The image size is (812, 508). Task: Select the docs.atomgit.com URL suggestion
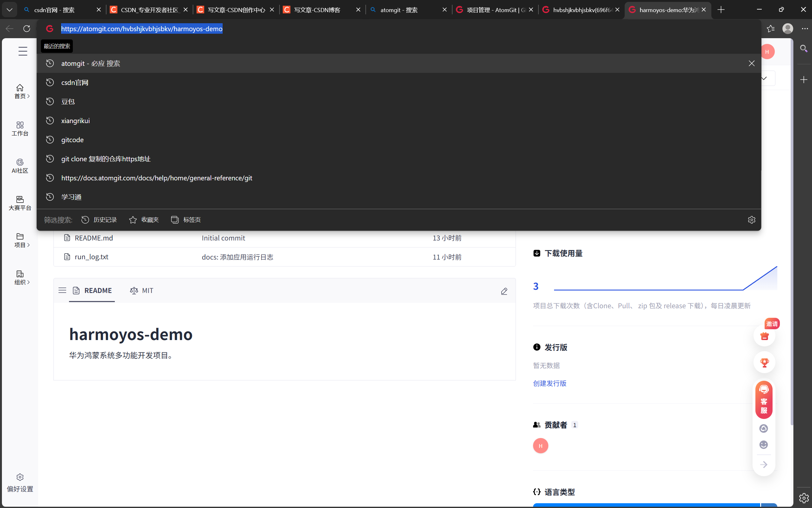click(399, 178)
